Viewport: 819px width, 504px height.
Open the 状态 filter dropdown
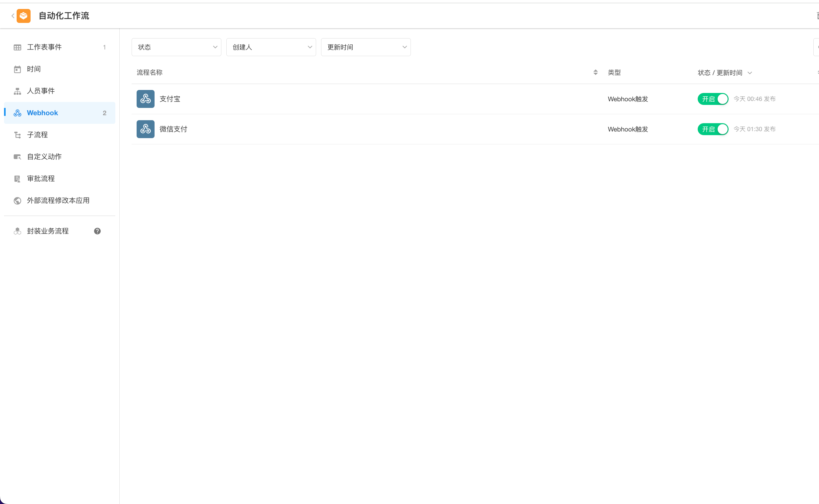coord(176,47)
